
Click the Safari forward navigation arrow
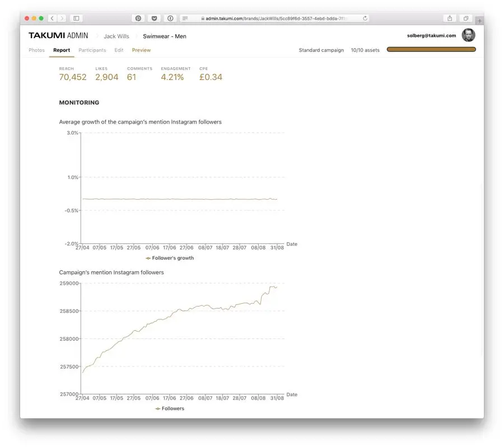[62, 18]
